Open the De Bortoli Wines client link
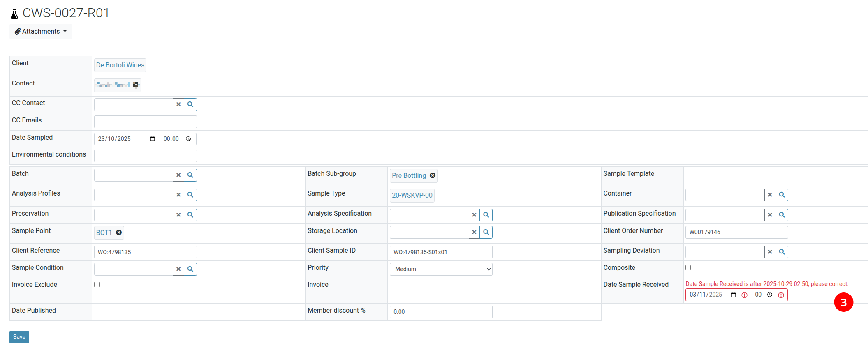Viewport: 868px width, 350px height. (120, 65)
